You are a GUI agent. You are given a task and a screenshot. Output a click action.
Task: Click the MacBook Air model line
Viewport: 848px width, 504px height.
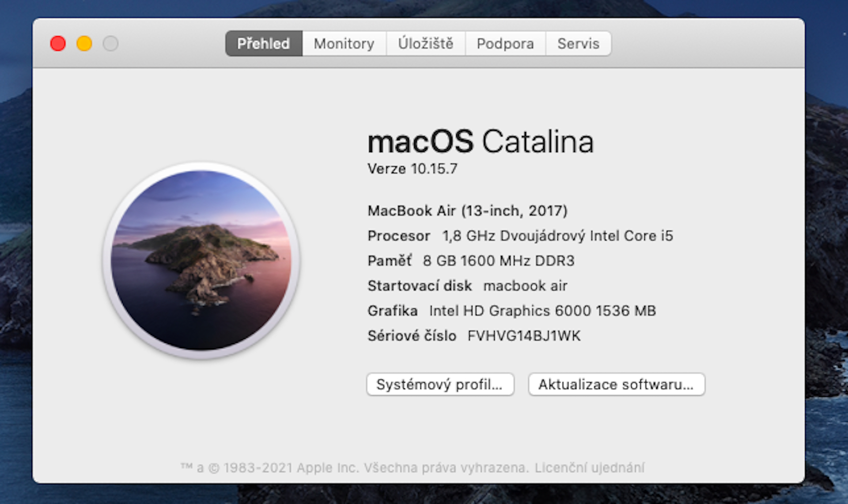pyautogui.click(x=467, y=211)
